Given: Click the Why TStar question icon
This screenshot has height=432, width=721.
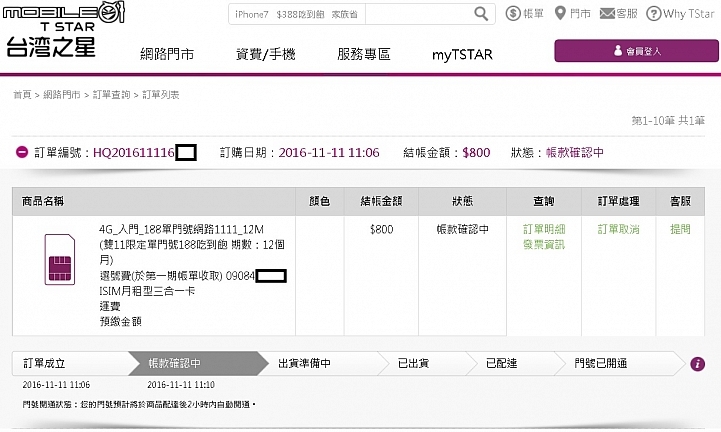Looking at the screenshot, I should pos(654,14).
